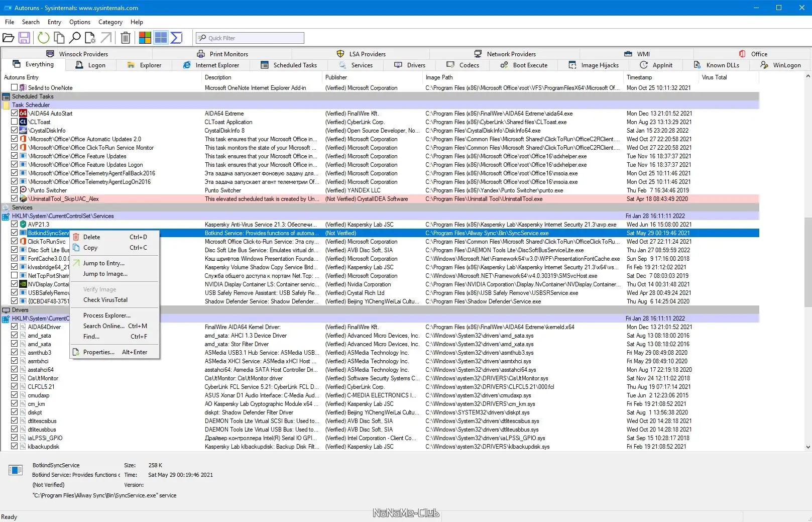Screen dimensions: 812x522
Task: Launch Process Explorer... from context menu
Action: coord(115,316)
